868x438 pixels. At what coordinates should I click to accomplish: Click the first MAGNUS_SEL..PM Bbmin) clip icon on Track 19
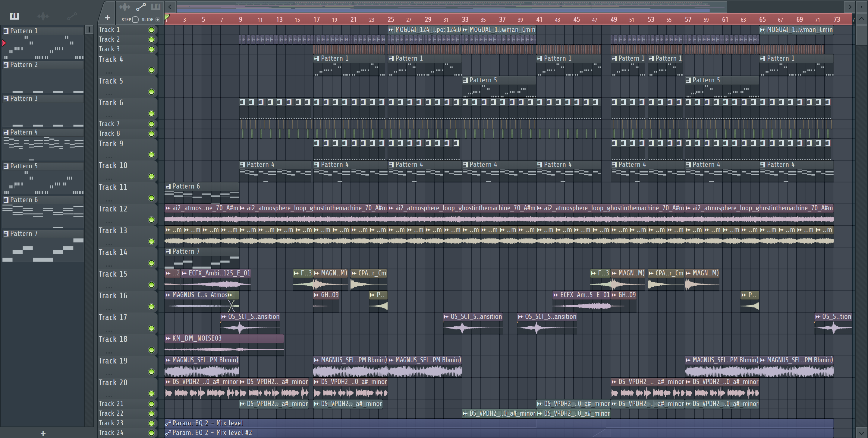tap(168, 360)
